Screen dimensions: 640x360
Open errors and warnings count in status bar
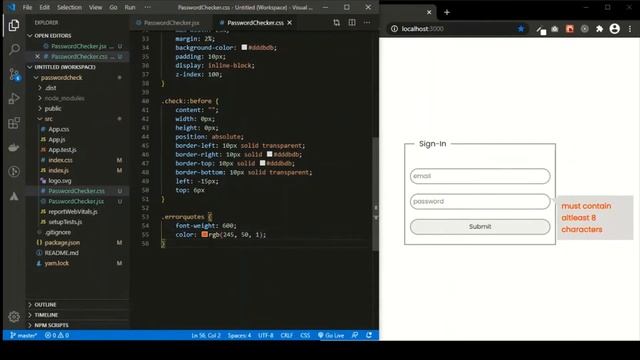[57, 336]
